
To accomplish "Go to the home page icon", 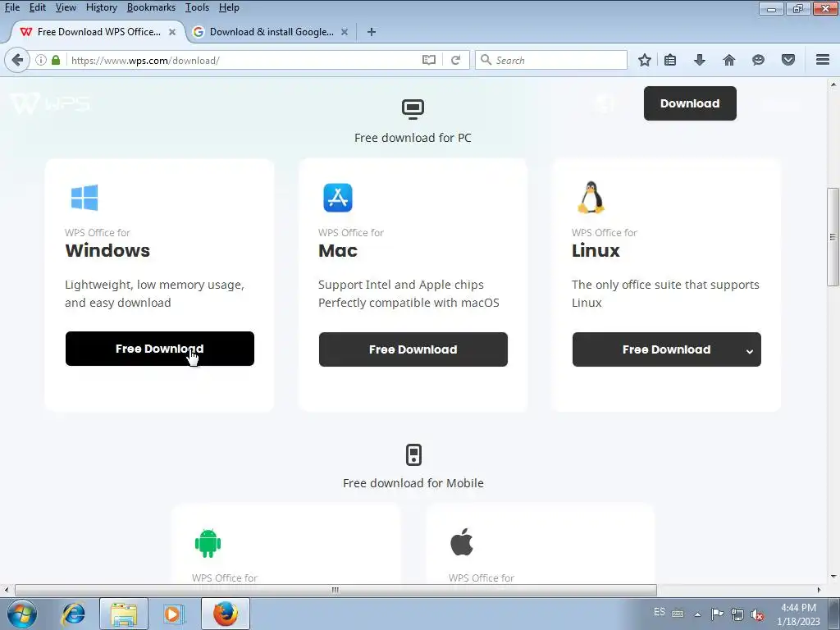I will 729,60.
